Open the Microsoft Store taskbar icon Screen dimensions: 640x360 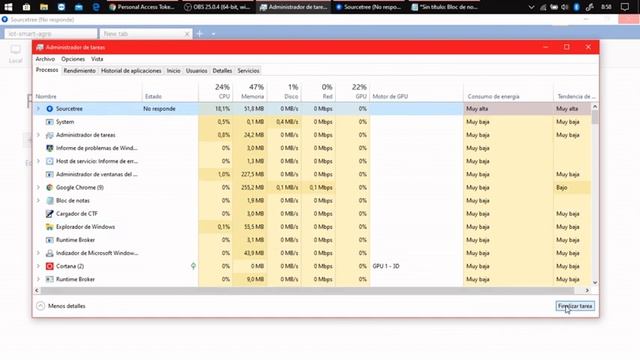26,7
